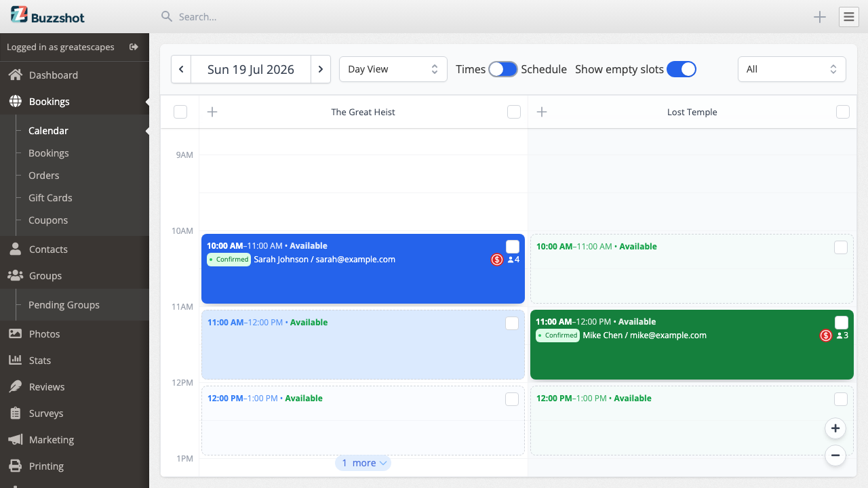Click the Reviews feather icon
This screenshot has width=868, height=488.
[15, 386]
